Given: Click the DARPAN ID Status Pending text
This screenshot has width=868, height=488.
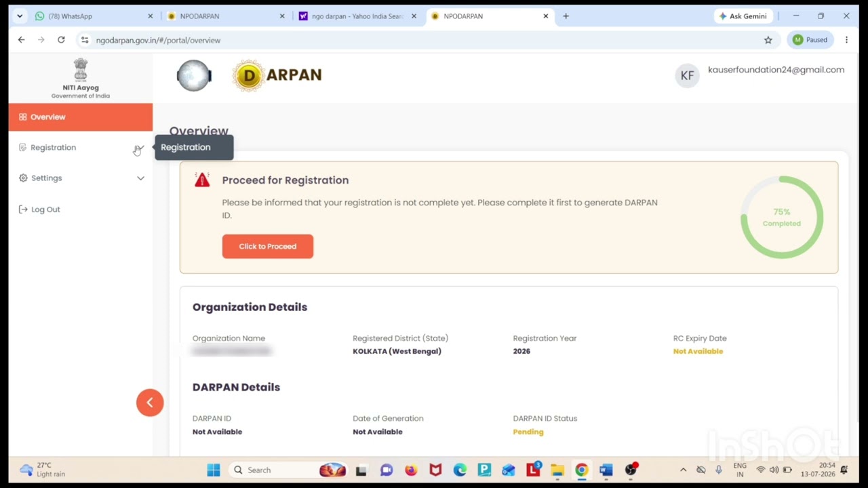Looking at the screenshot, I should coord(528,432).
